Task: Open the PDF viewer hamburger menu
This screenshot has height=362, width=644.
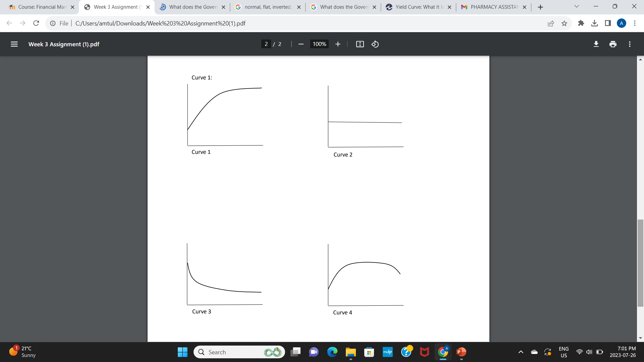Action: (x=14, y=44)
